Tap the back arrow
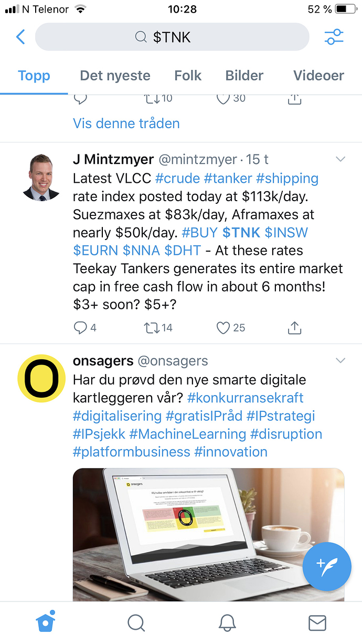Image resolution: width=362 pixels, height=644 pixels. click(20, 37)
